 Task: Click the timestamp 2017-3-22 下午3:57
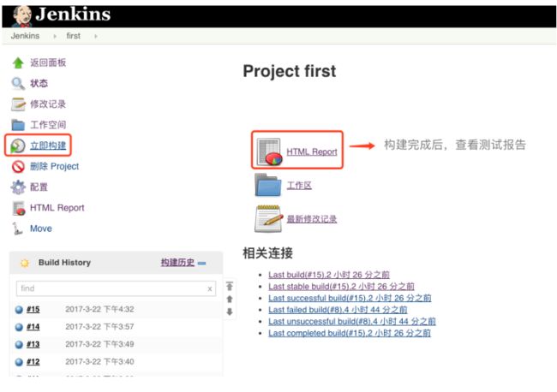click(x=99, y=327)
